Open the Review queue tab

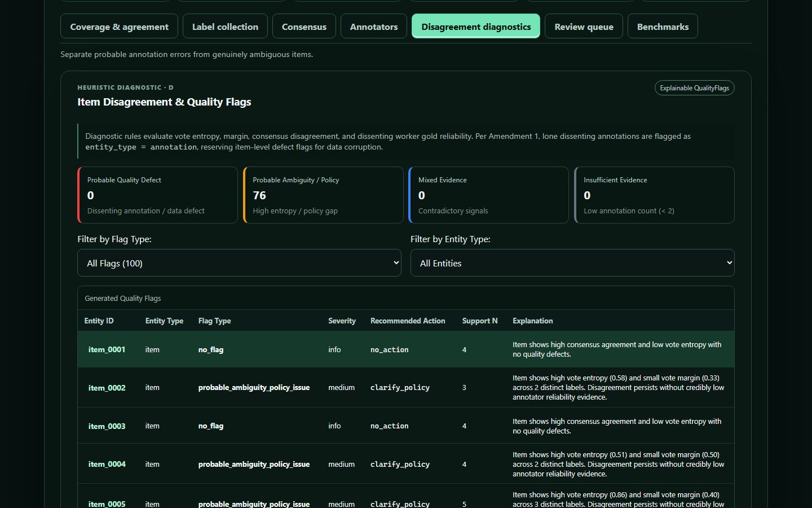584,27
